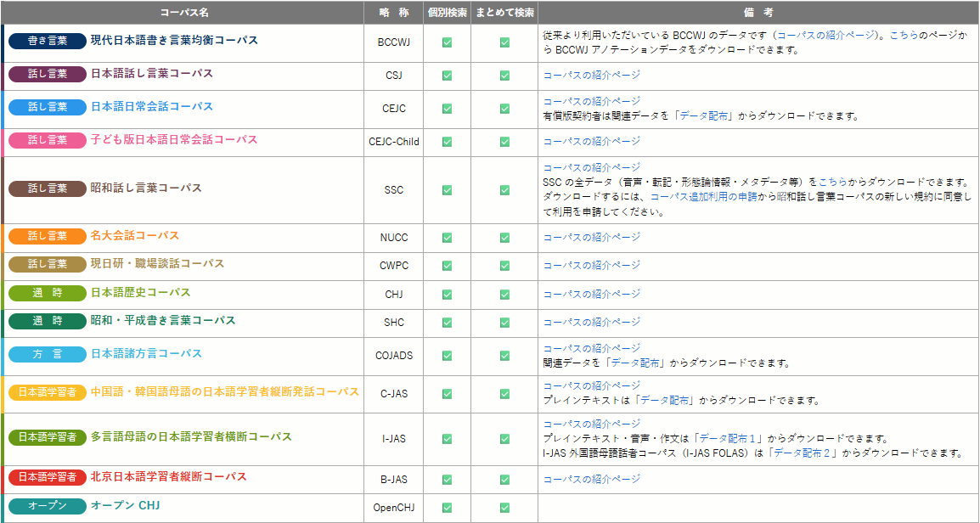Select the 日本語歴史コーパス corpus name
The height and width of the screenshot is (523, 980).
(x=141, y=293)
